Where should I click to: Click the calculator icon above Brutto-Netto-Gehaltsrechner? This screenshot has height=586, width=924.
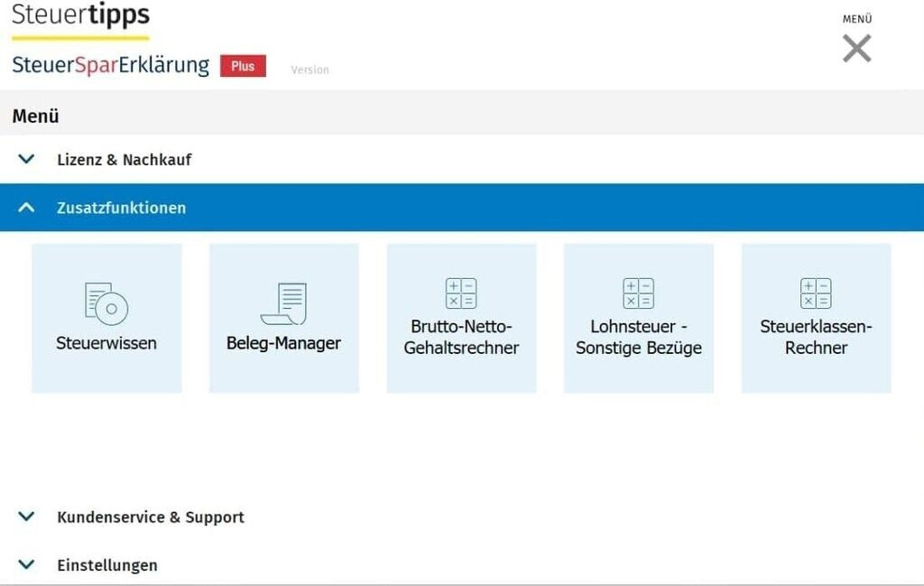(461, 293)
